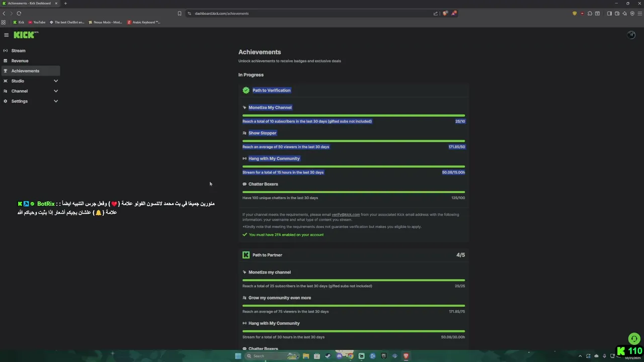Image resolution: width=644 pixels, height=362 pixels.
Task: Click the Path to Verification heading
Action: click(272, 90)
